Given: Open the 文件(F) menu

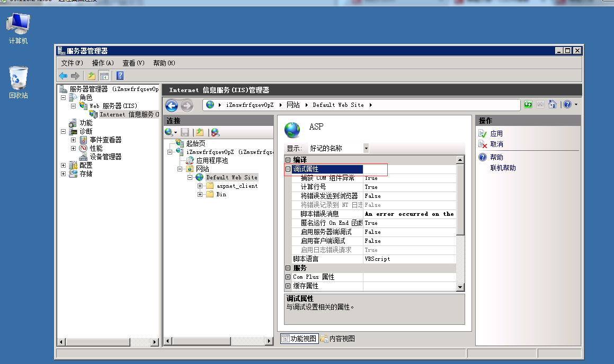Looking at the screenshot, I should pyautogui.click(x=72, y=63).
